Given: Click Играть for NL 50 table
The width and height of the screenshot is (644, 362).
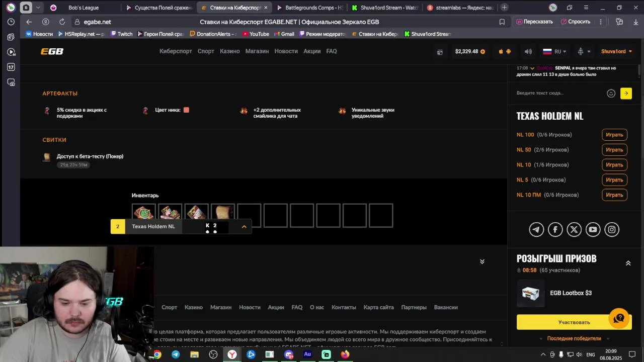Looking at the screenshot, I should click(614, 150).
